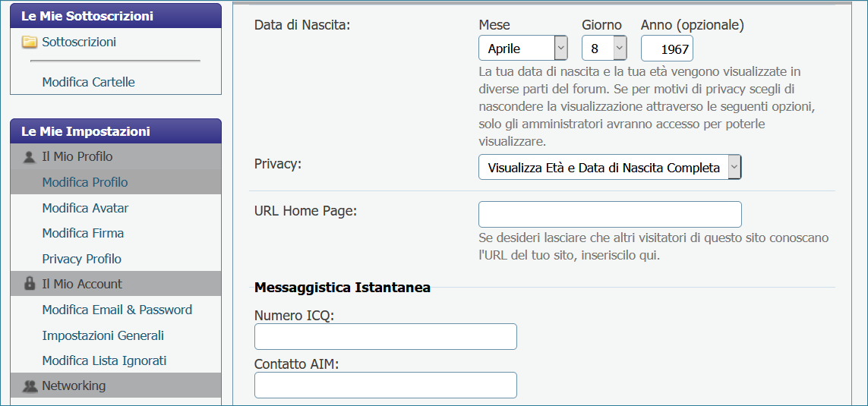Open Modifica Email & Password

(118, 310)
